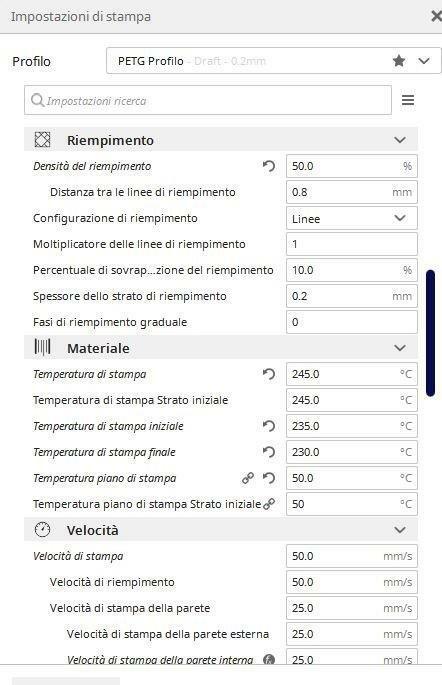Click link icon beside Temperatura piano di stampa

(248, 478)
